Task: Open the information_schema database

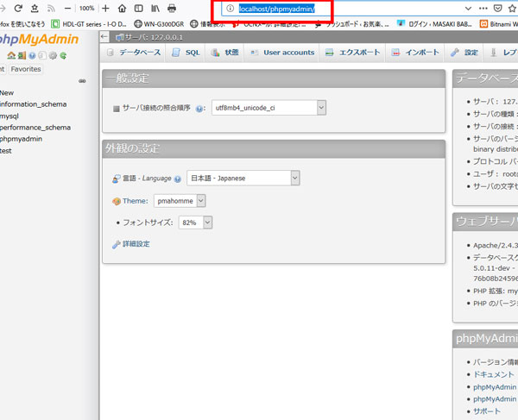Action: [34, 104]
